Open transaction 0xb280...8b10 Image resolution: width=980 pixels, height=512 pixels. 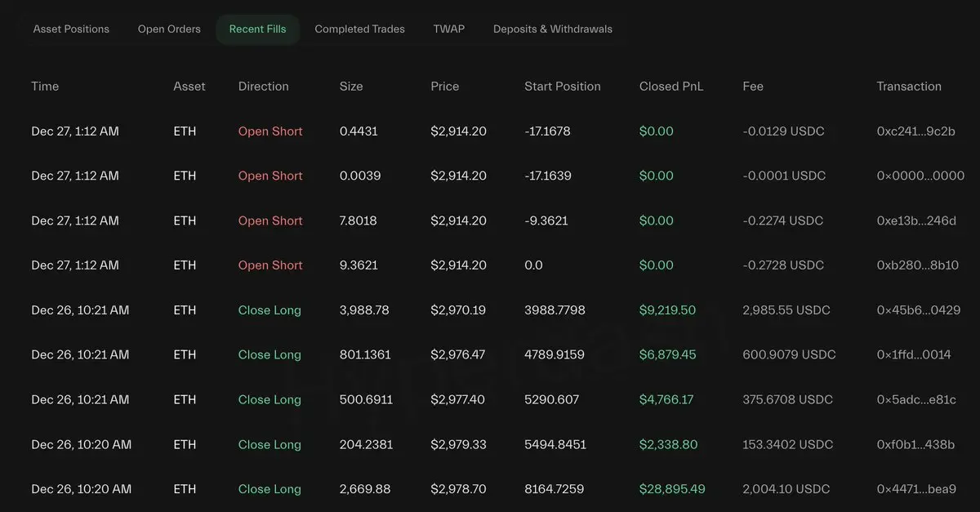click(917, 265)
